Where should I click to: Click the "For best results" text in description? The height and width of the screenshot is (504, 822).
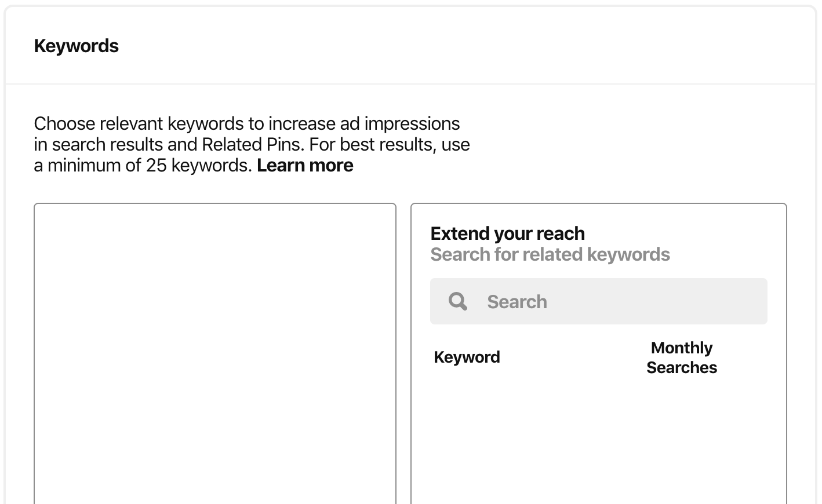[372, 145]
